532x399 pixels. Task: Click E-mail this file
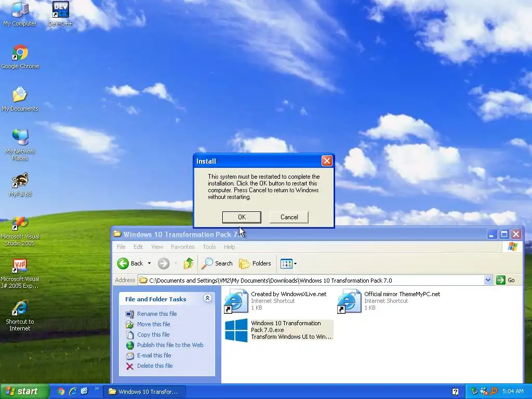click(x=149, y=355)
